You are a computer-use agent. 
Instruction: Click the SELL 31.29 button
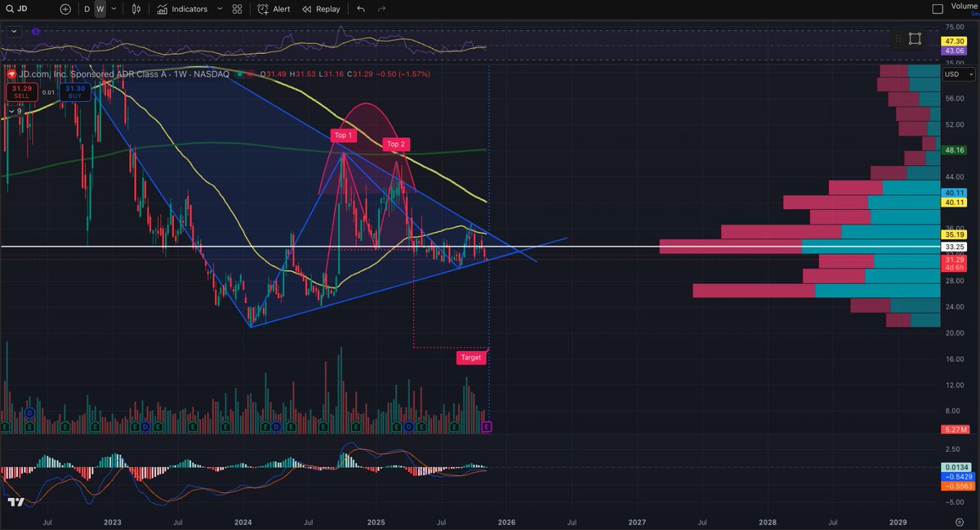[x=21, y=92]
